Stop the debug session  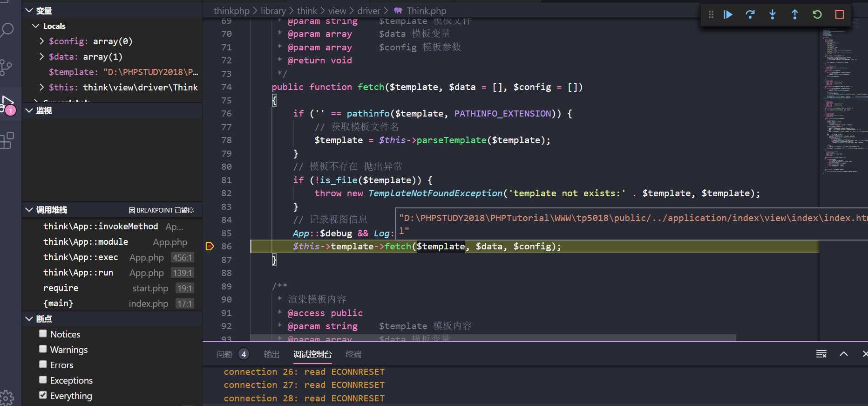click(840, 14)
